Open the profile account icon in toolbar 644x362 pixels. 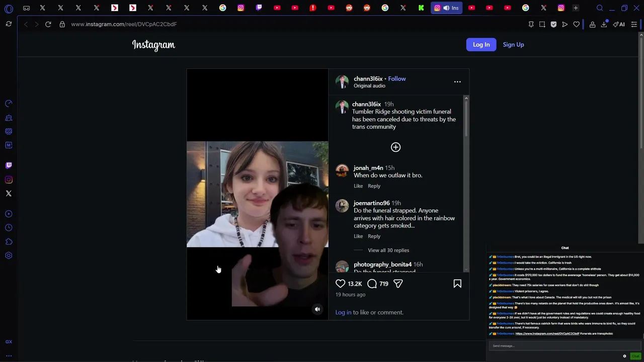point(592,24)
